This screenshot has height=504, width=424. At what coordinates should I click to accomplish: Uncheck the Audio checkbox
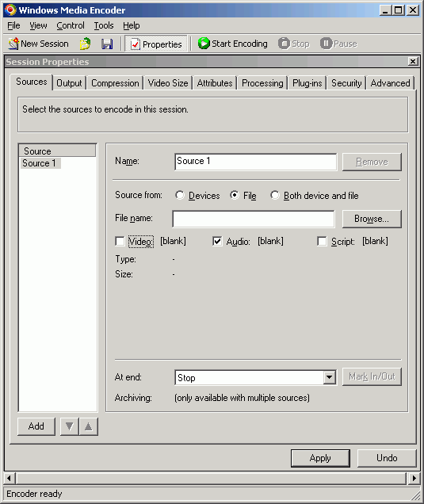click(x=217, y=241)
